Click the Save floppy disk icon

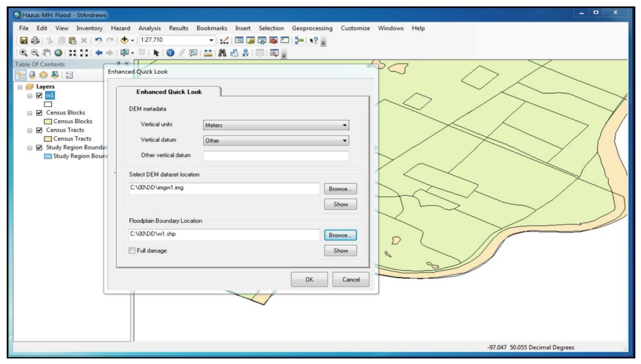pos(24,40)
